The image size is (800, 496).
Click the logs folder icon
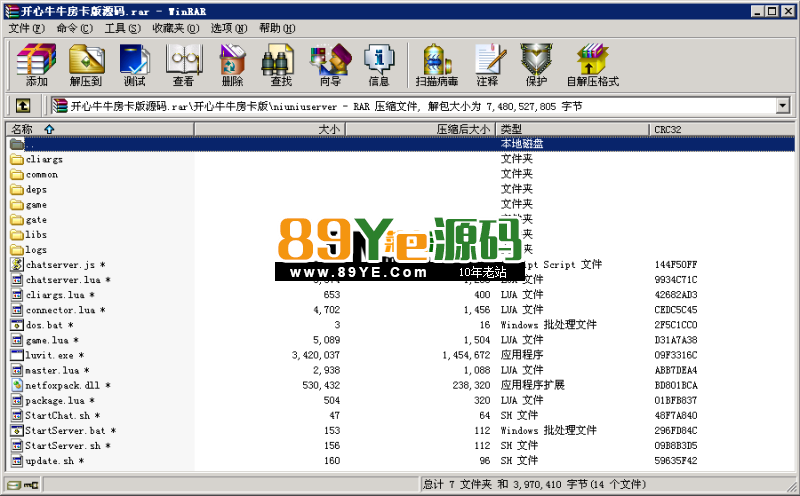pos(17,250)
